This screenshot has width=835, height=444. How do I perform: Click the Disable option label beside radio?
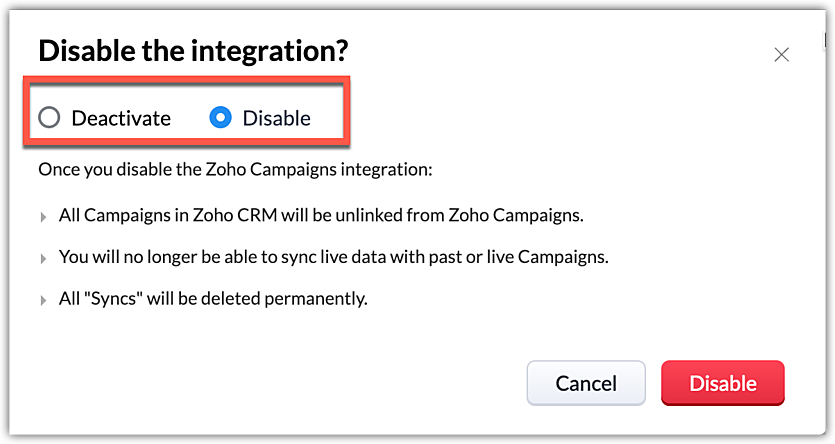tap(277, 118)
